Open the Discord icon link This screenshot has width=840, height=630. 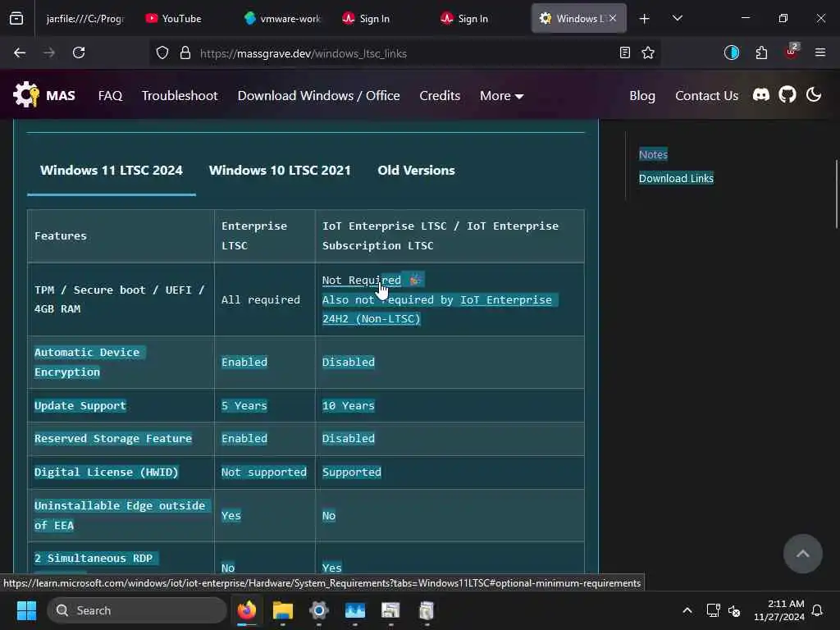(760, 95)
